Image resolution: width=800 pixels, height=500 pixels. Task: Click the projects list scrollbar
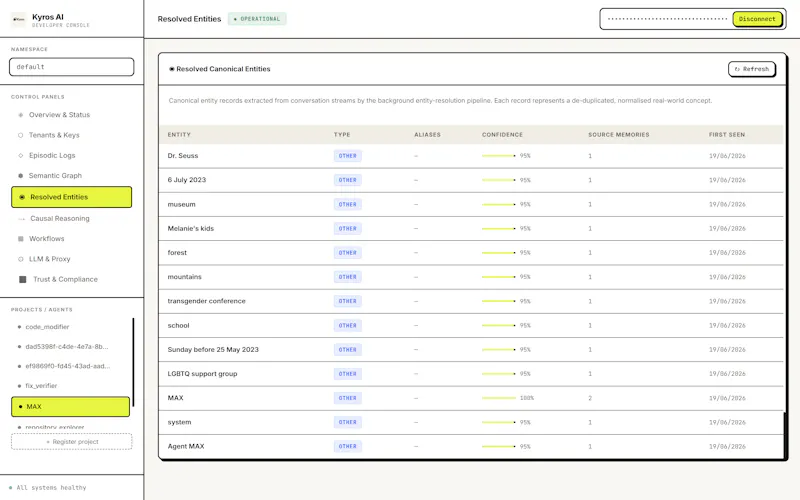[133, 362]
